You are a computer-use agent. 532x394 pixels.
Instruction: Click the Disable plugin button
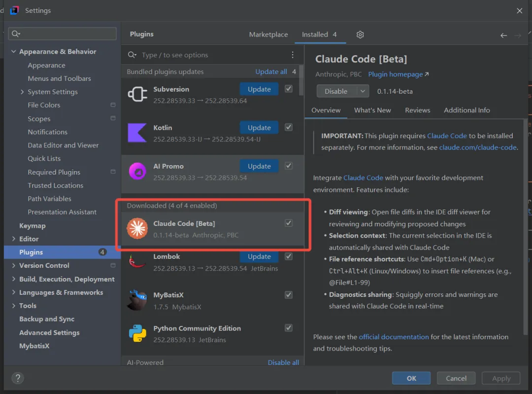point(336,91)
